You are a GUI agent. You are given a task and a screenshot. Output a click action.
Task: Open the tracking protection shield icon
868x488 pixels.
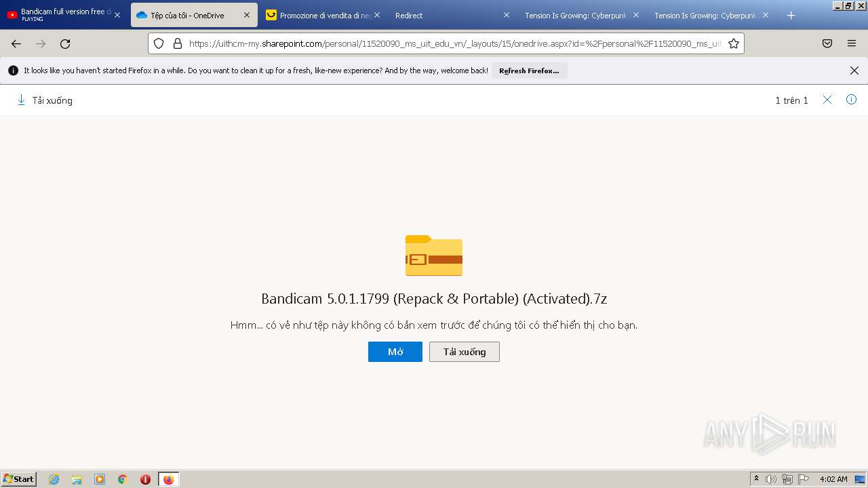(x=159, y=43)
